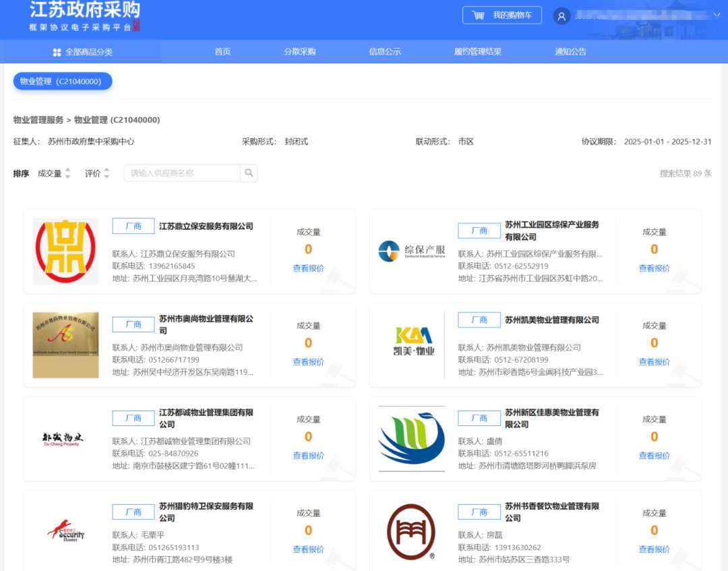Click the 厂商 tag on 苏州书香餐饮 card

tap(479, 512)
